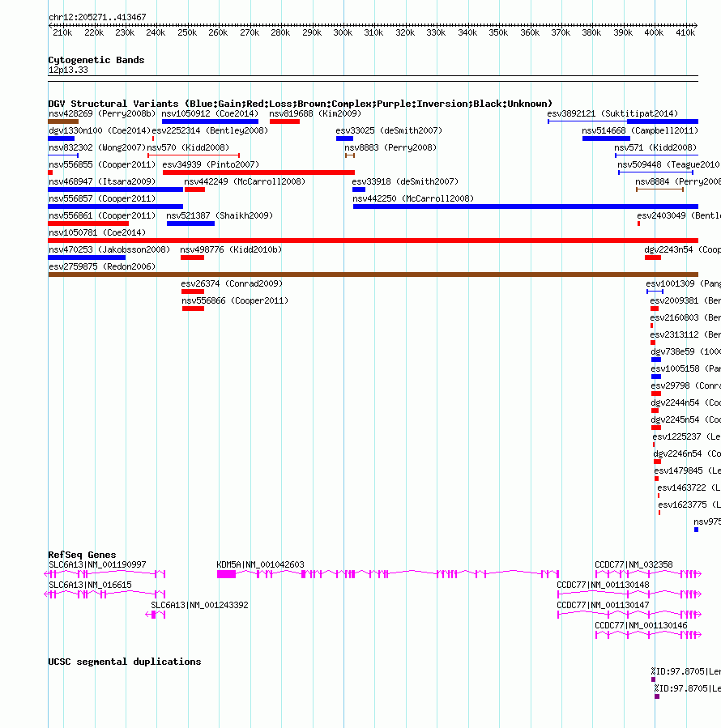Click the nsv470253 (Jakobsson2008) variant label
Screen dimensions: 721x728
click(109, 249)
